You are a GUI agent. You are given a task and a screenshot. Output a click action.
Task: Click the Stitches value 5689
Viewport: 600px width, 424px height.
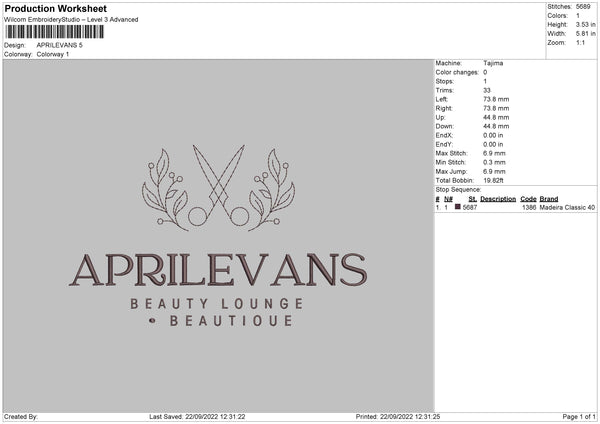[x=583, y=7]
